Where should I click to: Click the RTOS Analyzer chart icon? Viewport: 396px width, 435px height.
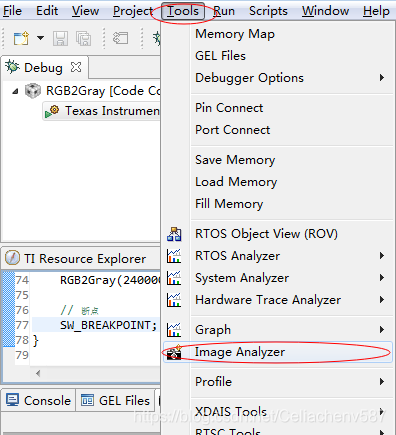point(174,256)
